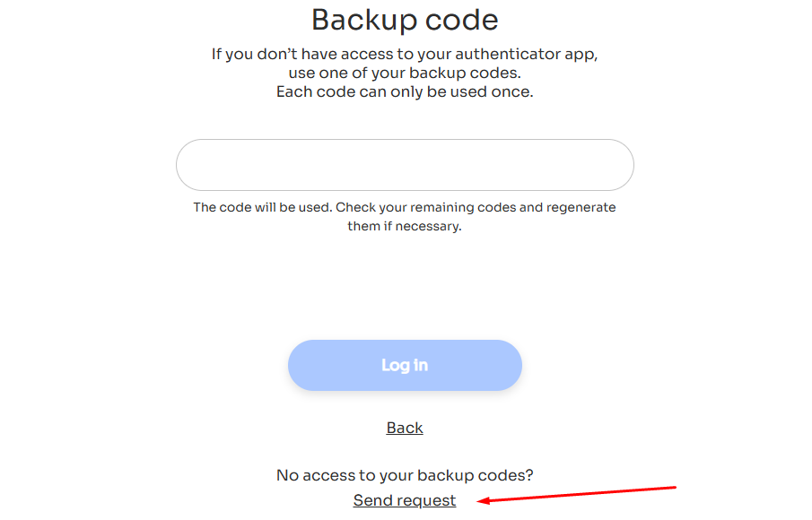
Task: Click the "Each code can only be used once." line
Action: coord(405,91)
